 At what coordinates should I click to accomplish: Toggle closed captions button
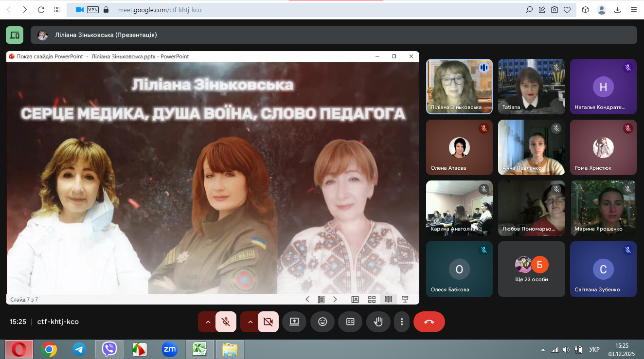[x=350, y=322]
